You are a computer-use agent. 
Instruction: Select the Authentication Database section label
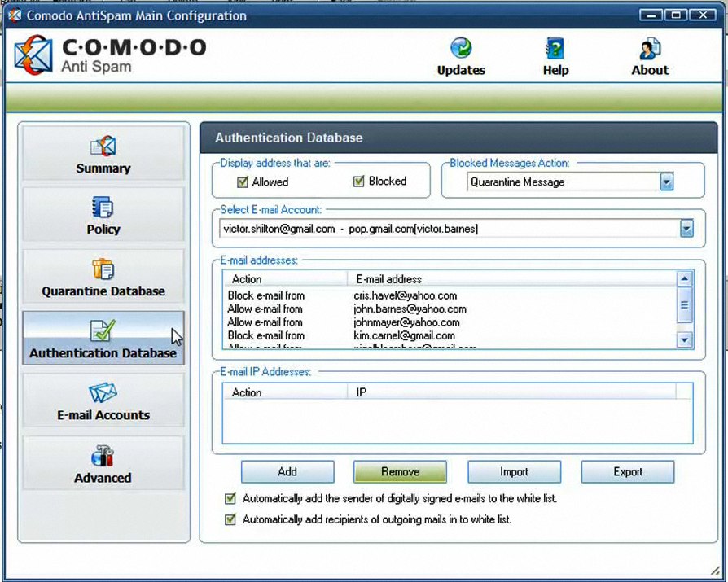coord(103,352)
